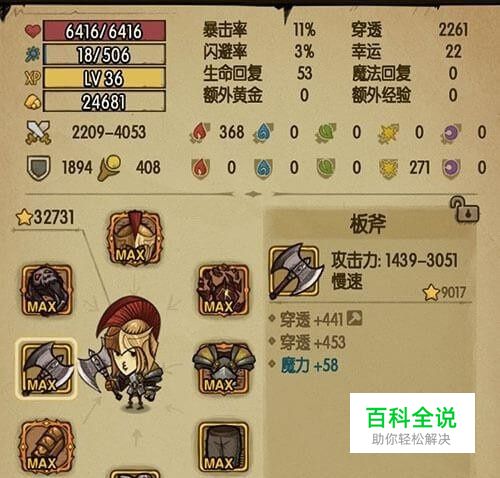Open the dark skull-hood equipment slot
The width and height of the screenshot is (500, 478).
[x=47, y=290]
